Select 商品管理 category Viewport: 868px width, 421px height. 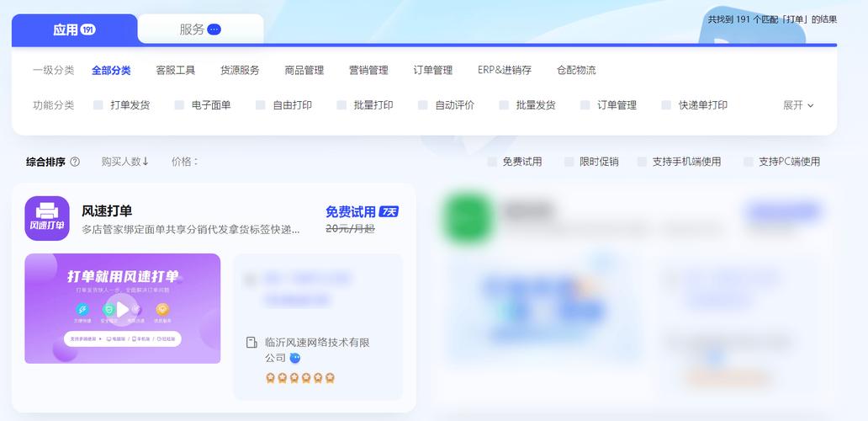pyautogui.click(x=304, y=71)
